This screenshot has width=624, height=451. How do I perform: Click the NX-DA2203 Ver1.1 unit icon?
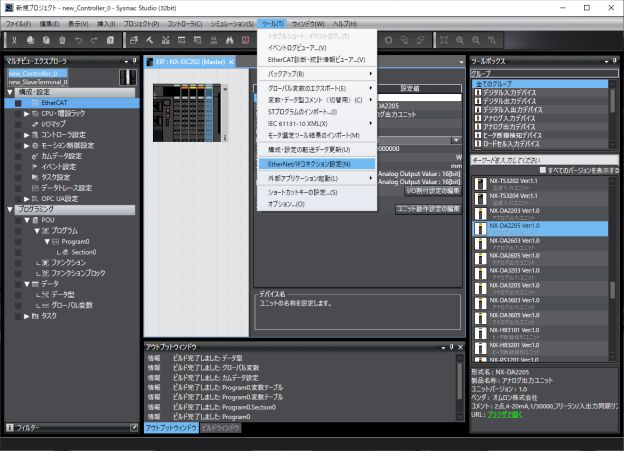480,213
